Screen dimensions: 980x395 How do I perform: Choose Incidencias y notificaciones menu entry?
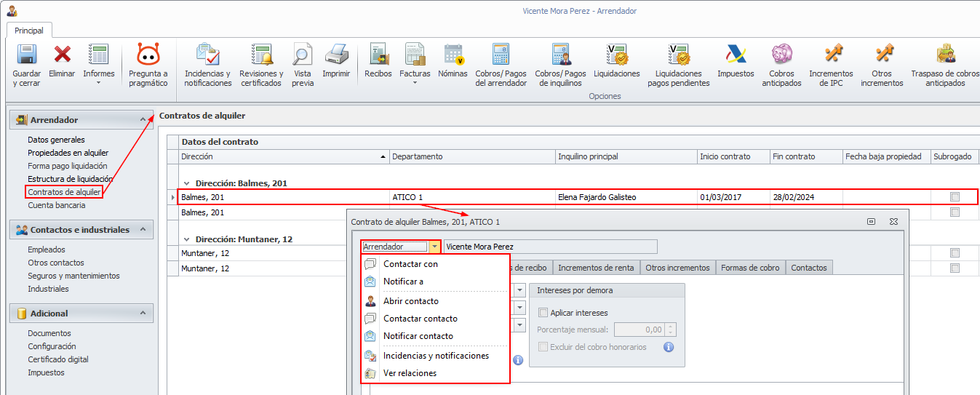pyautogui.click(x=436, y=356)
